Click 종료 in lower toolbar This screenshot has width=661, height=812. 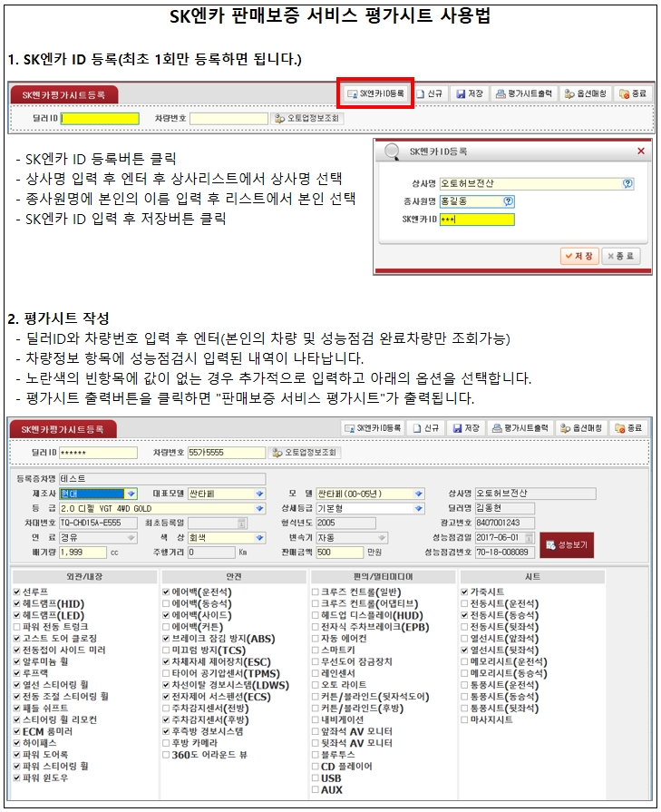628,428
